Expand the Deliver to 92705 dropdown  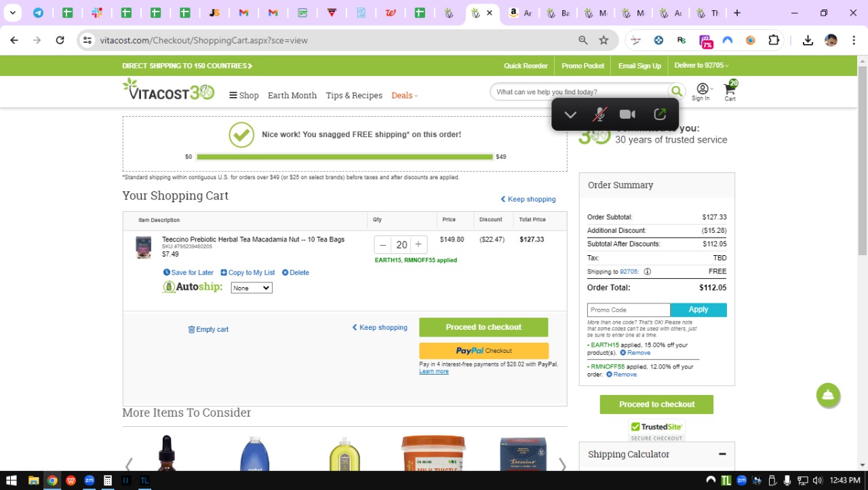tap(701, 66)
